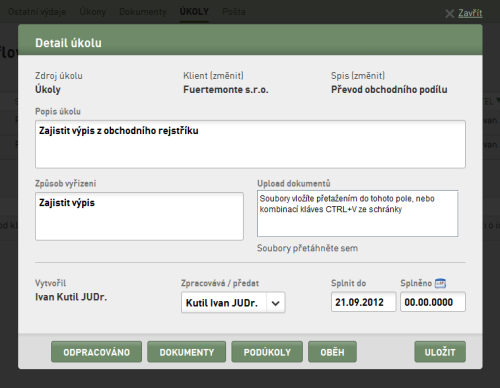This screenshot has width=500, height=388.
Task: Select Kutil Ivan JUDr. in combo box
Action: coord(233,303)
